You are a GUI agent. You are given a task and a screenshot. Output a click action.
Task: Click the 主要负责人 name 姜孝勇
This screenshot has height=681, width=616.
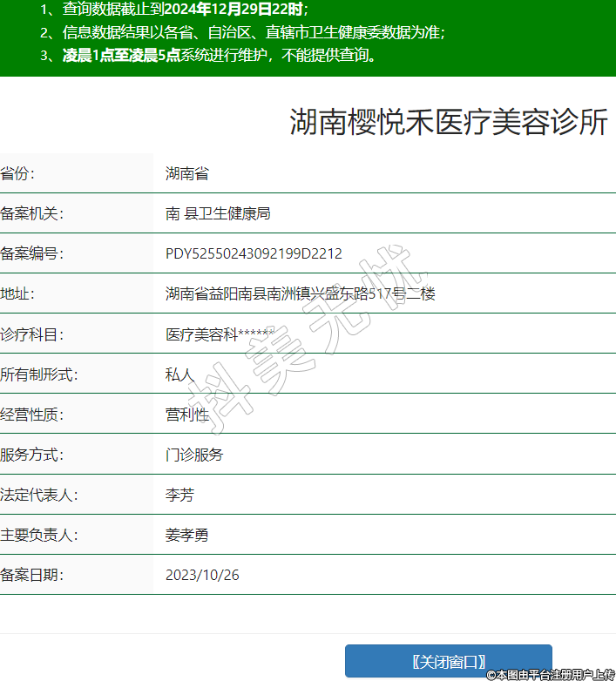pos(186,535)
